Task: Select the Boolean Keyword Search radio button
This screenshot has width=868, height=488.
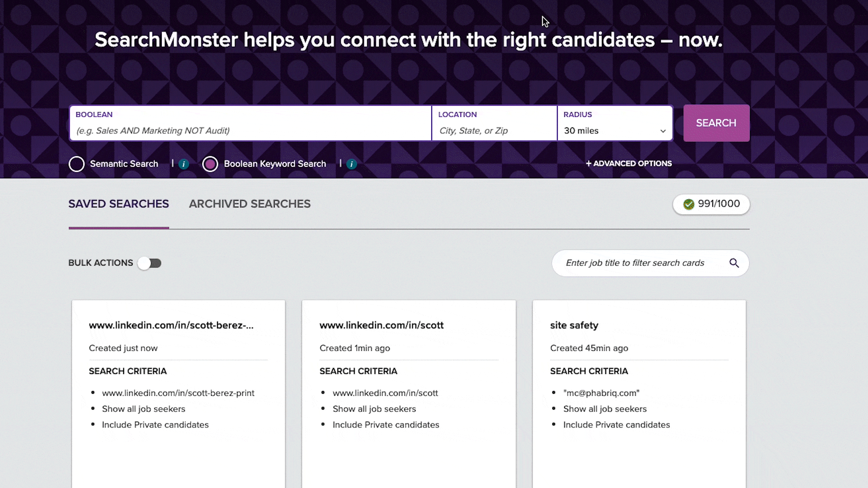Action: point(210,164)
